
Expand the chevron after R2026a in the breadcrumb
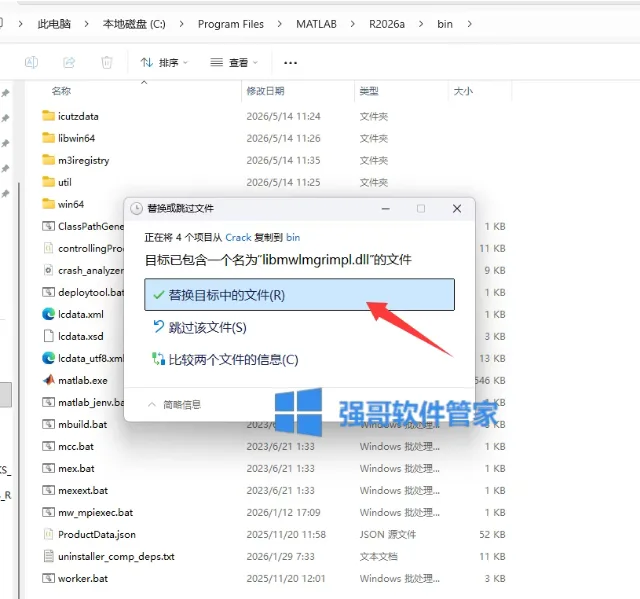(421, 24)
